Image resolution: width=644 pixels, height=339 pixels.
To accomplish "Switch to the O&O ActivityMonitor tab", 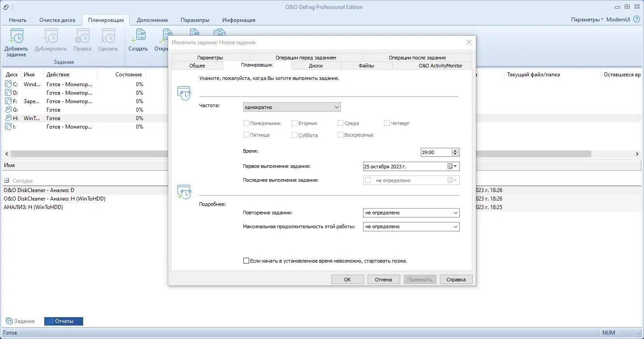I will point(432,66).
